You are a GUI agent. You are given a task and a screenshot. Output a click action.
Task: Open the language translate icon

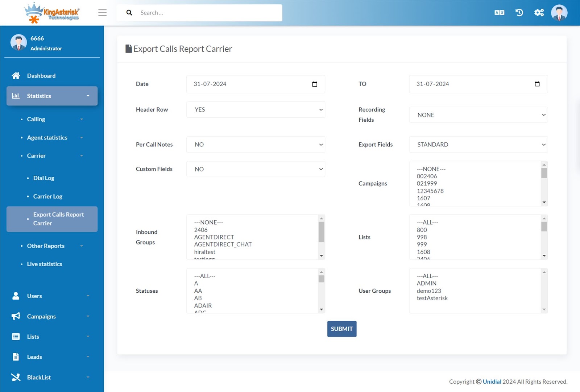point(499,13)
